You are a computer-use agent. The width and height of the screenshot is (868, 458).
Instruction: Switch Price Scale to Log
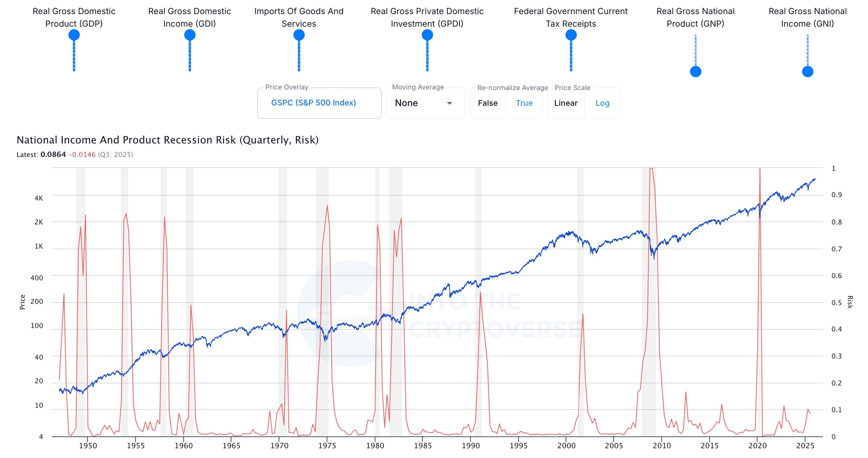(602, 103)
